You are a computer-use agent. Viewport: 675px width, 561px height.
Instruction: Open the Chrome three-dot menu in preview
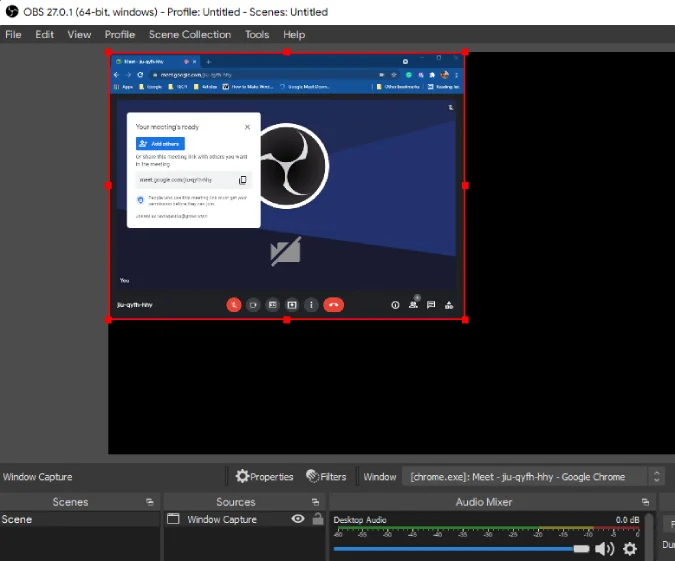(456, 74)
